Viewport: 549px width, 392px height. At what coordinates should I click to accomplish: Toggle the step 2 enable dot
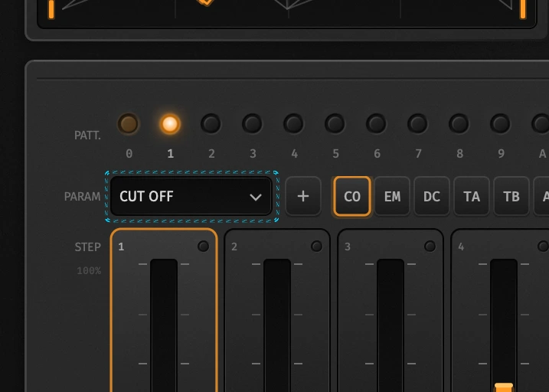click(316, 246)
